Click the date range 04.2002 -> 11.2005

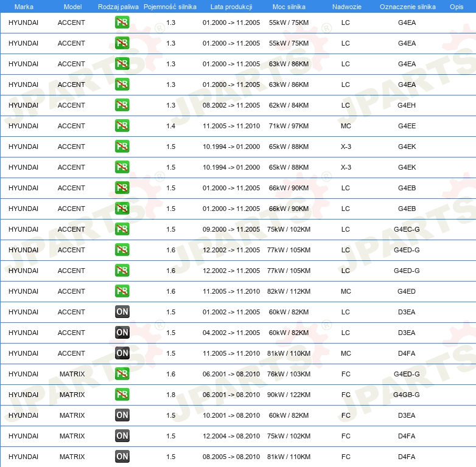coord(231,333)
